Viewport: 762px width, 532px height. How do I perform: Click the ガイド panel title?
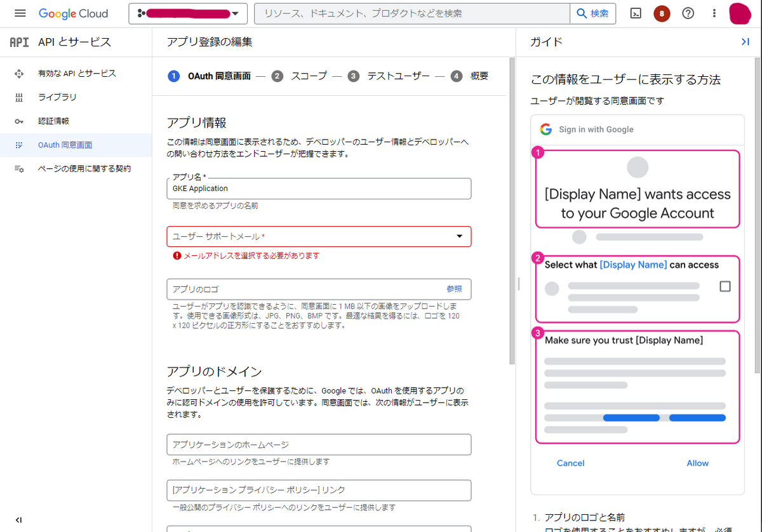[x=547, y=42]
